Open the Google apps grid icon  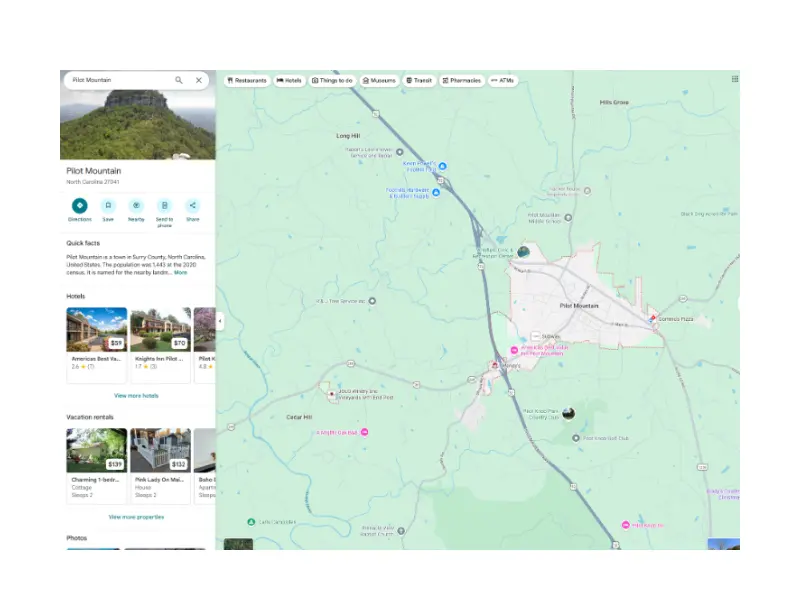pyautogui.click(x=735, y=78)
